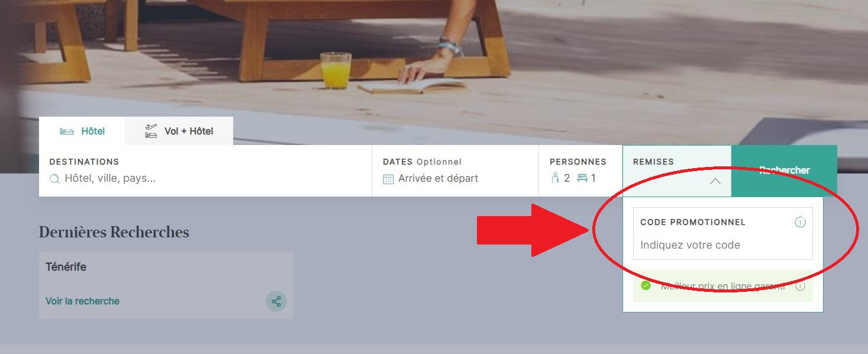
Task: Select the Ténérife recent search card
Action: pos(166,285)
